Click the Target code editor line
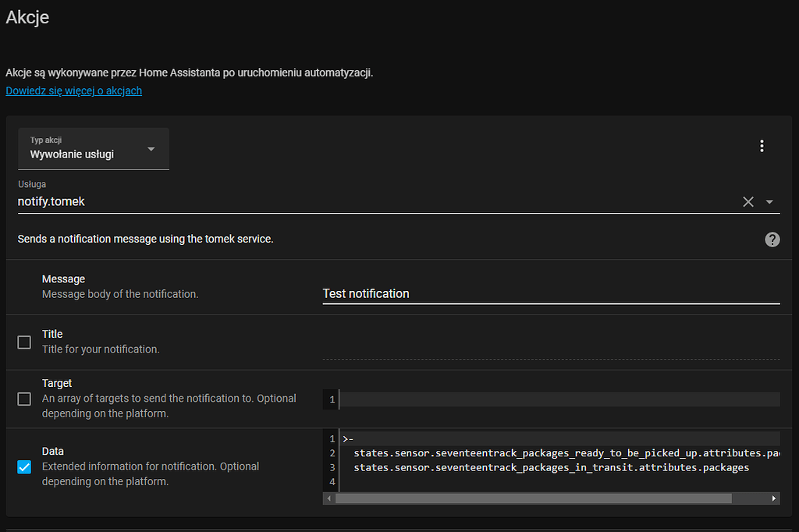Viewport: 799px width, 532px height. click(x=559, y=399)
